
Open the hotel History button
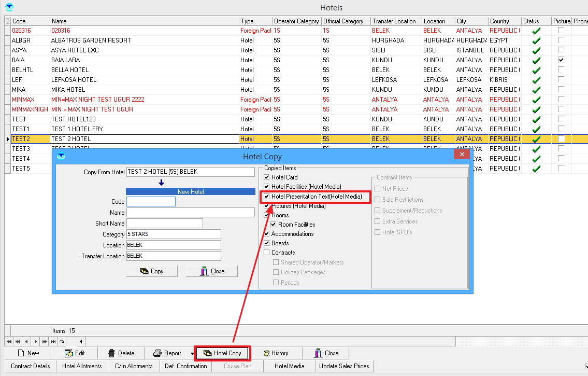coord(275,353)
